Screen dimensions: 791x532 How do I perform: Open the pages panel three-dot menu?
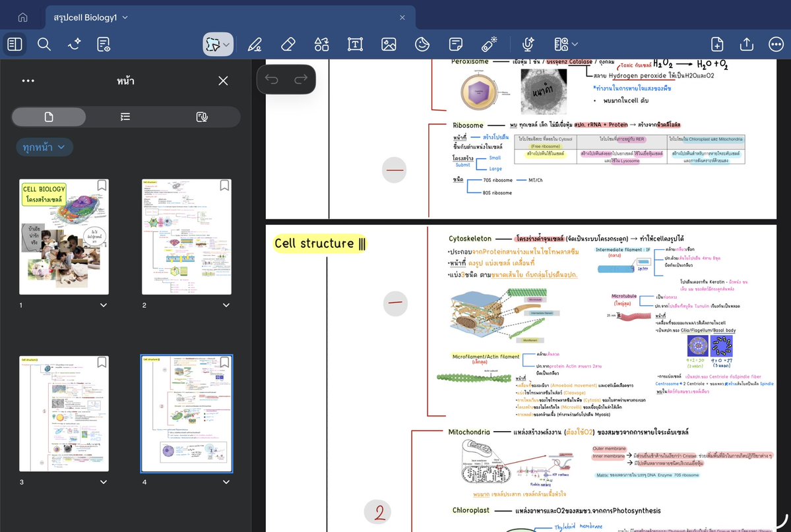28,80
